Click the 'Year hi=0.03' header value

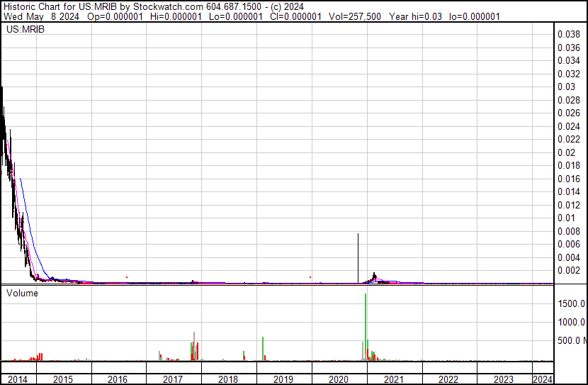pos(415,16)
